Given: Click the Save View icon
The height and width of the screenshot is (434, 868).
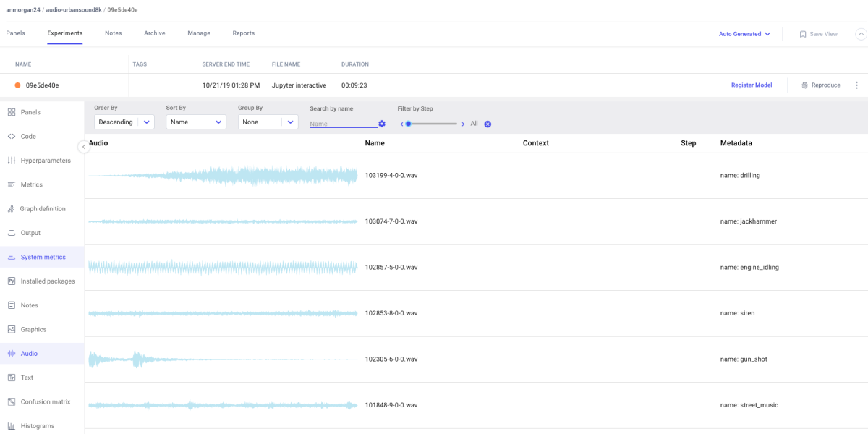Looking at the screenshot, I should tap(803, 34).
